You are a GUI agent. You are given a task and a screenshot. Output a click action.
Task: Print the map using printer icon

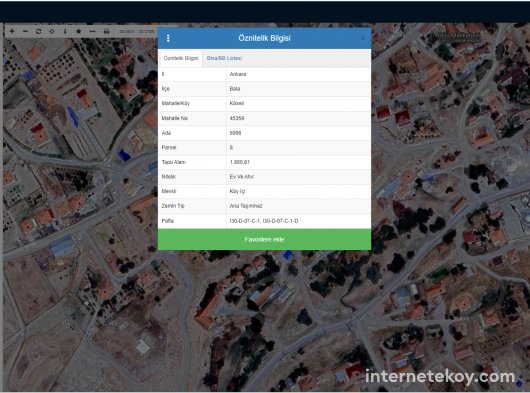(x=106, y=31)
